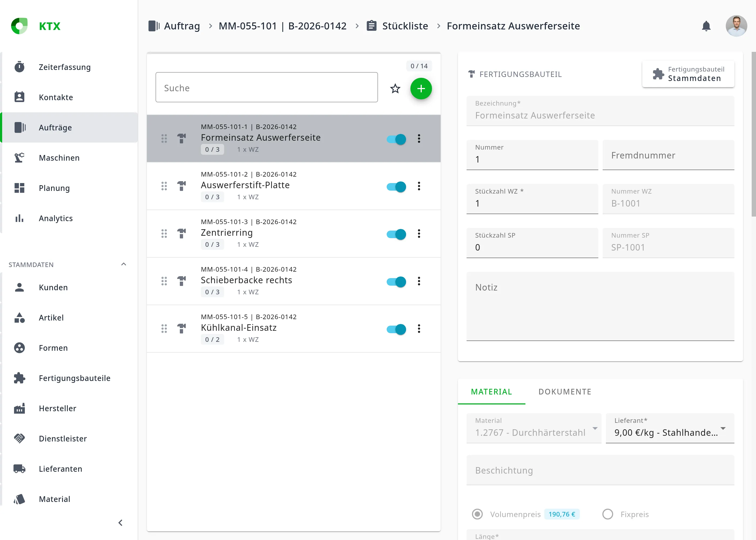Grab drag handle of Zentrierring row
Image resolution: width=756 pixels, height=540 pixels.
click(x=164, y=234)
